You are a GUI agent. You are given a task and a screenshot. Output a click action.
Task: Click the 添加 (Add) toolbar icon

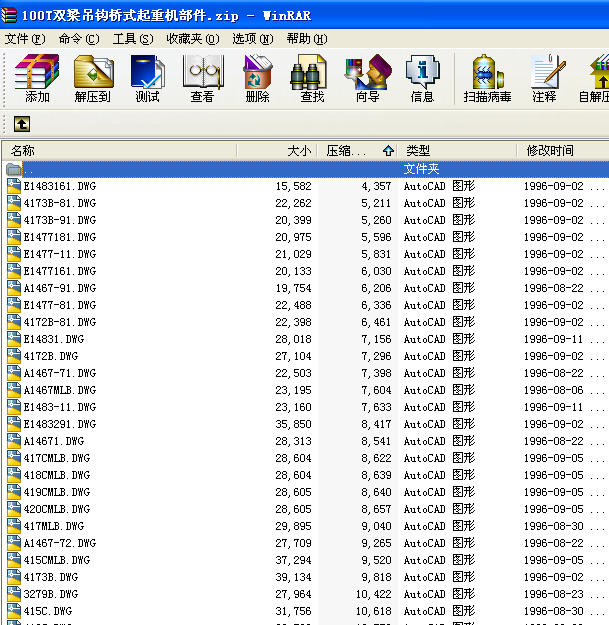(37, 79)
